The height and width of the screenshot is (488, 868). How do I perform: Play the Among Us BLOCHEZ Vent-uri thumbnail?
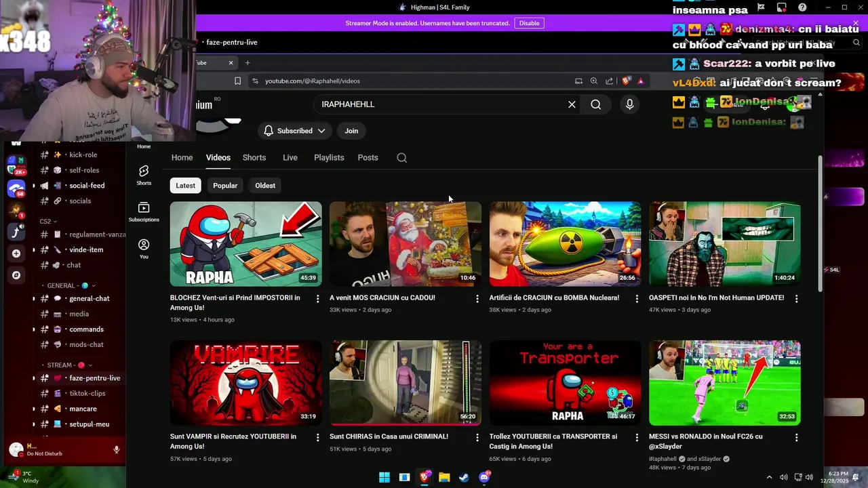pyautogui.click(x=246, y=244)
